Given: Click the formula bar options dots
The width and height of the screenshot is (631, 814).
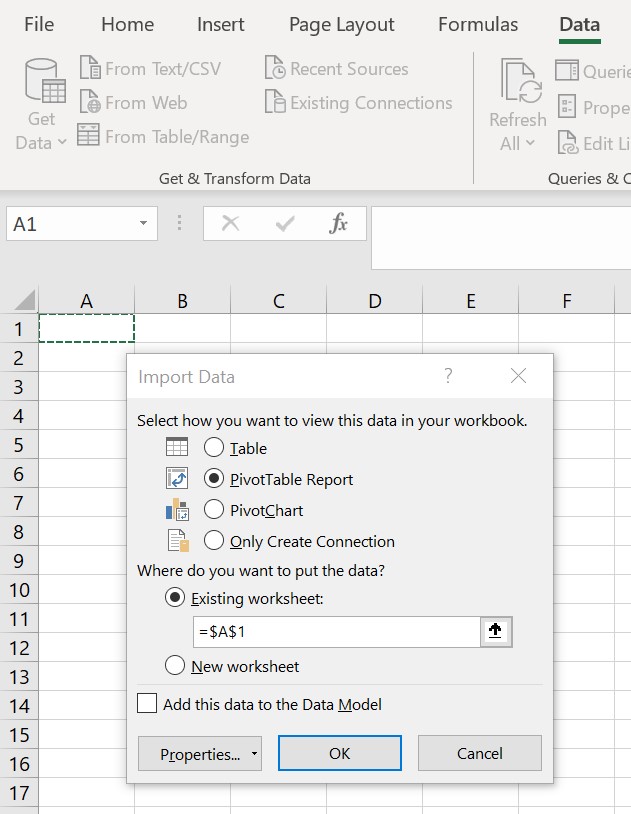Looking at the screenshot, I should tap(180, 223).
